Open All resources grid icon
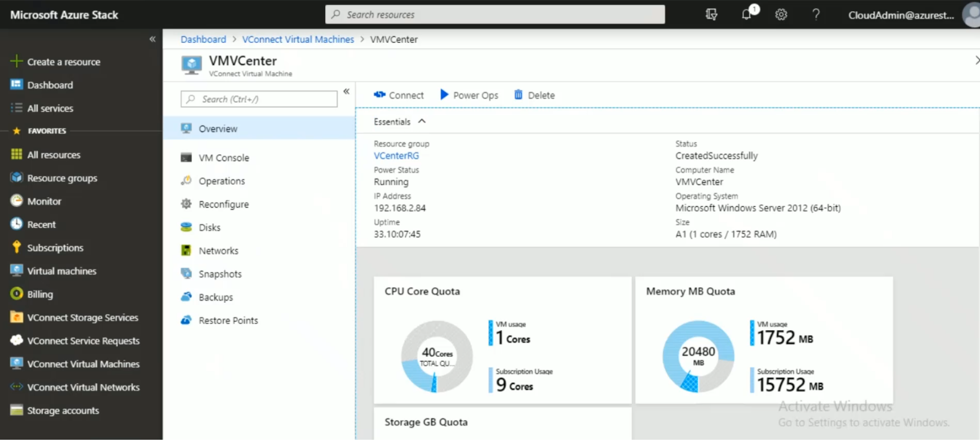Viewport: 980px width, 441px height. (x=17, y=154)
